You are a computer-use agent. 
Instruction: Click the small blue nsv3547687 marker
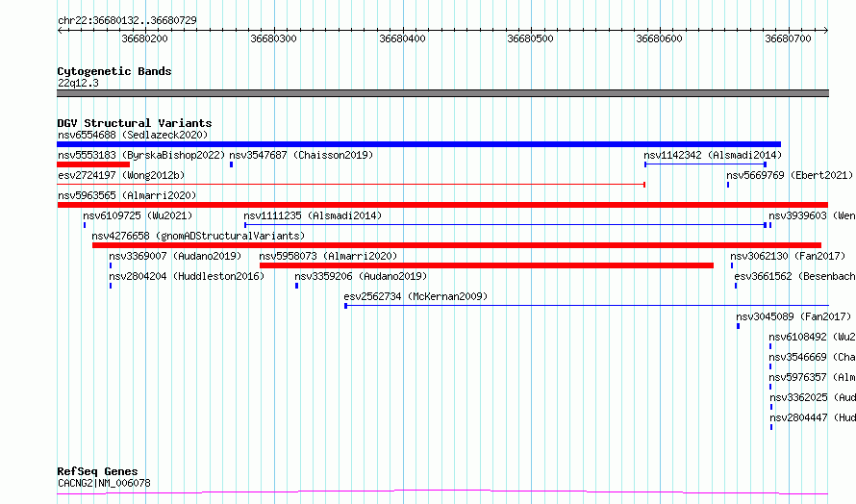pyautogui.click(x=232, y=164)
